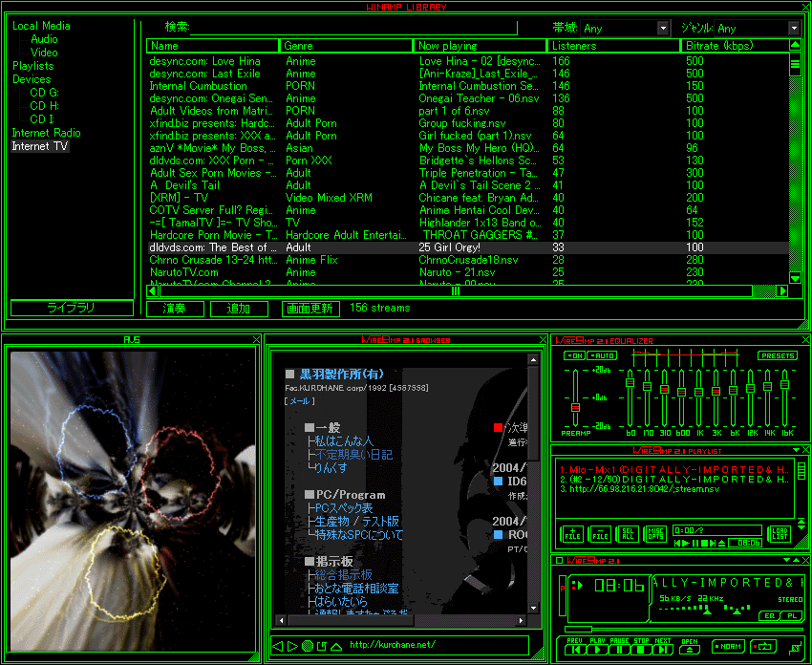Open the 総合掲示板 link in the browser
Viewport: 812px width, 665px height.
point(343,575)
